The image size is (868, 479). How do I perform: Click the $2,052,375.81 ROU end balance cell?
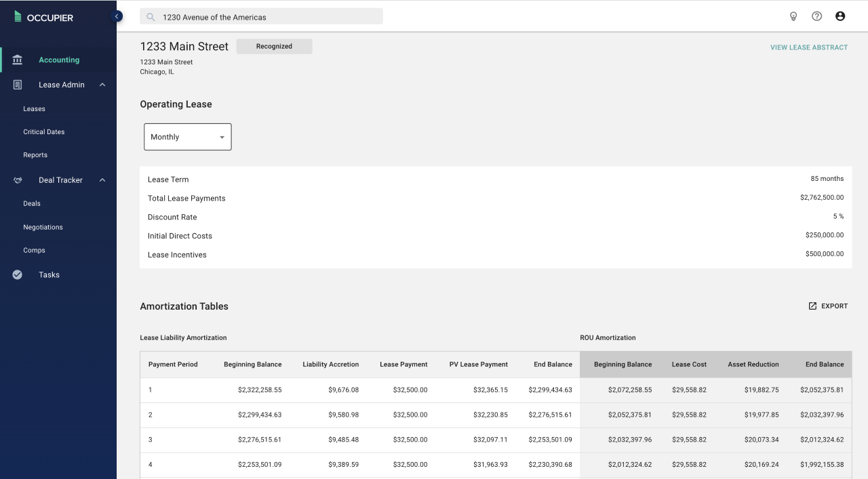click(x=822, y=390)
